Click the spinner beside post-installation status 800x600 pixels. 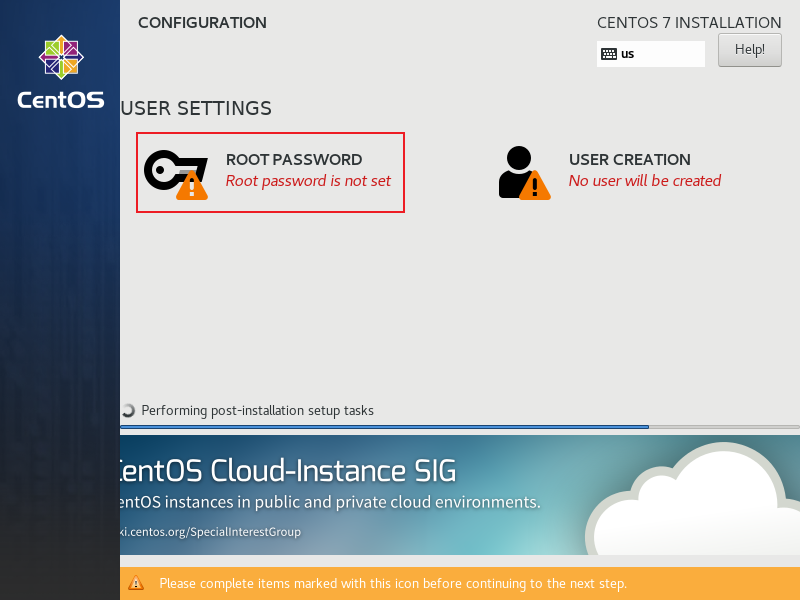pyautogui.click(x=128, y=410)
